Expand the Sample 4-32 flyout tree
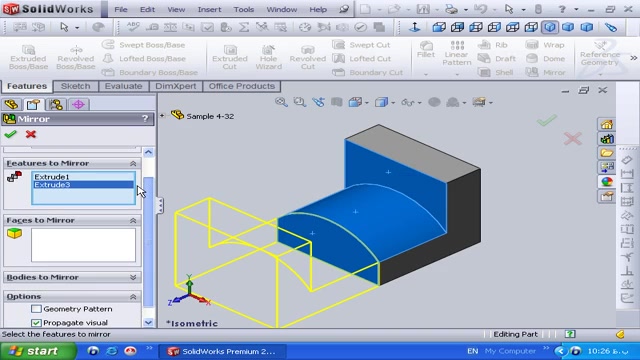 [x=162, y=116]
